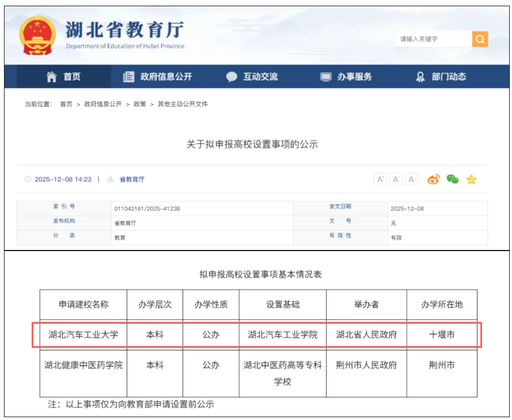Share the article to WeChat
This screenshot has width=512, height=420.
[x=452, y=179]
